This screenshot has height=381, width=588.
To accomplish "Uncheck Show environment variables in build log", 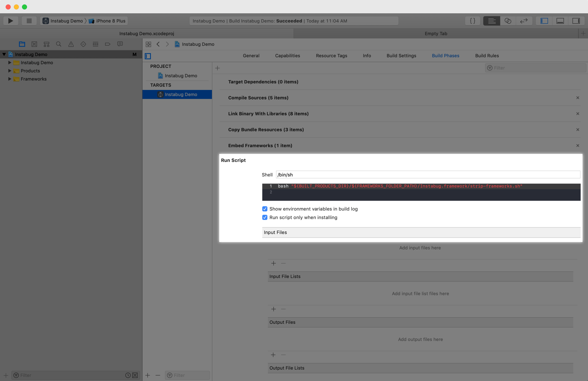I will (265, 209).
